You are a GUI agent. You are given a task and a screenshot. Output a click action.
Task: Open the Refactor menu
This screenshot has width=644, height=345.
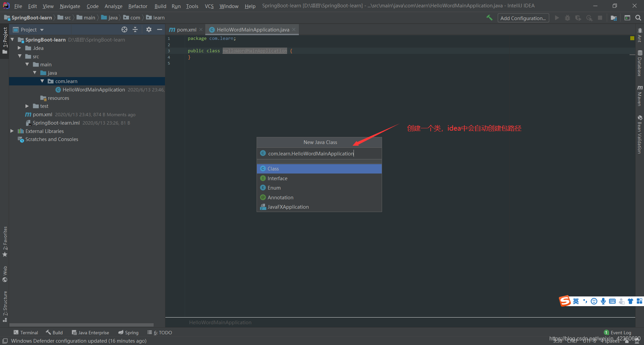coord(138,6)
